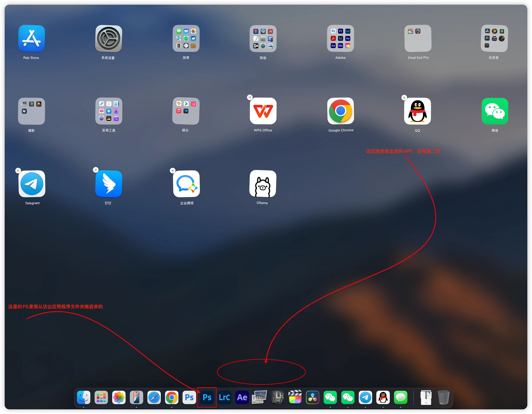Click Safari compass icon in Dock
Screen dimensions: 532x414
point(154,397)
